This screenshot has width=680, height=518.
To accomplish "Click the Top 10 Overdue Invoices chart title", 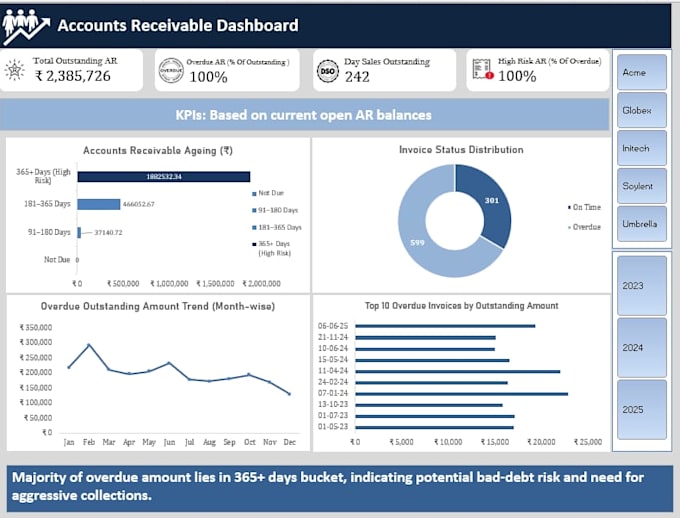I will (x=461, y=305).
